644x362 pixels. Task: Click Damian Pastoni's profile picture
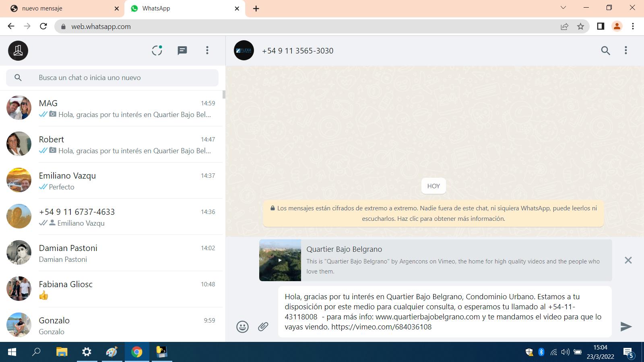click(19, 253)
